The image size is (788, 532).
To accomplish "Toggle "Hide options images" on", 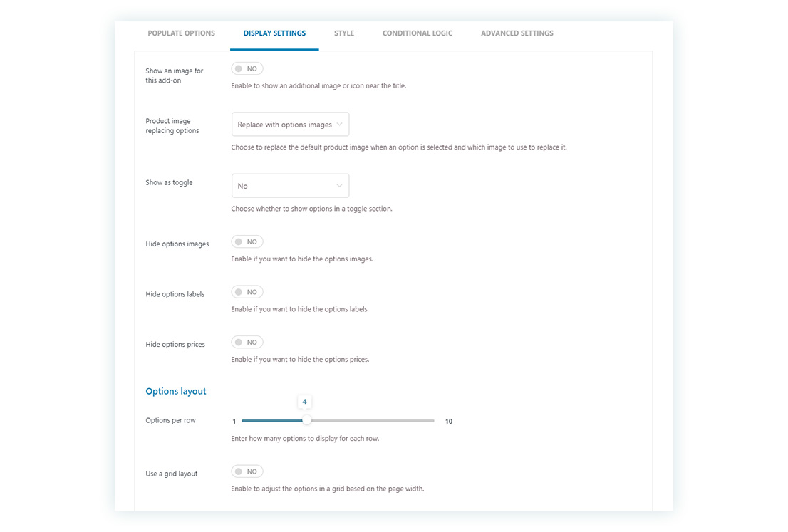I will click(x=247, y=241).
